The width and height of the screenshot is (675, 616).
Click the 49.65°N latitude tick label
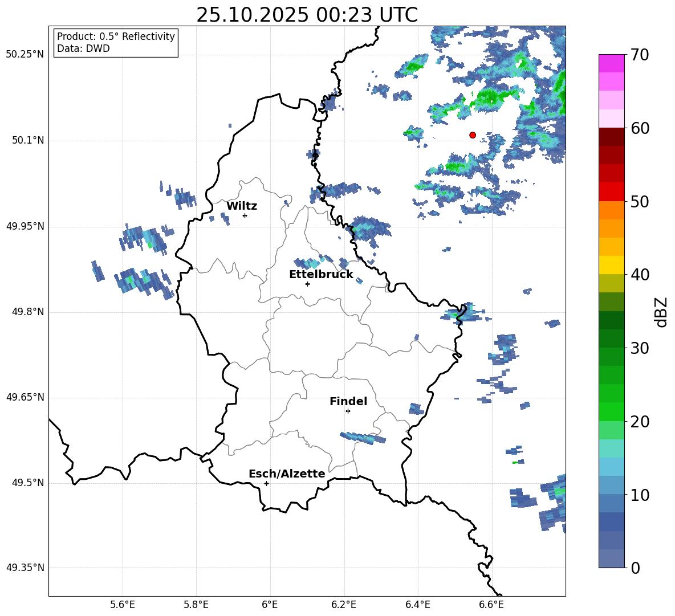click(25, 397)
